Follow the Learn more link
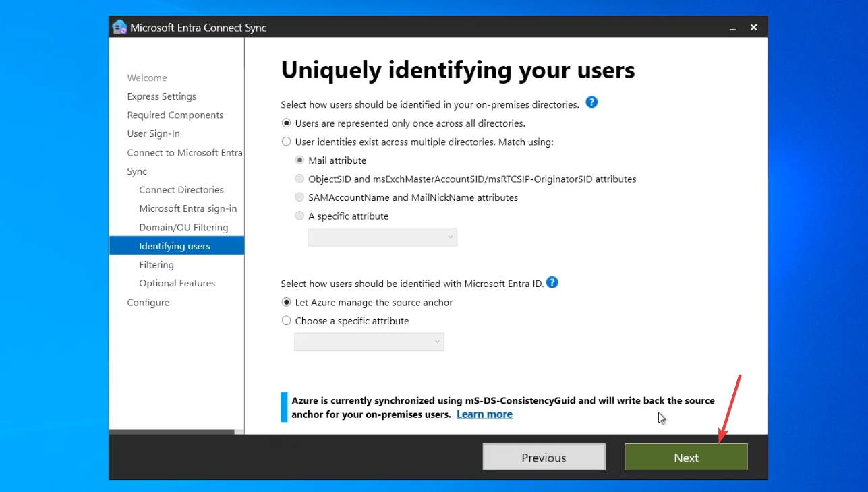 (484, 414)
